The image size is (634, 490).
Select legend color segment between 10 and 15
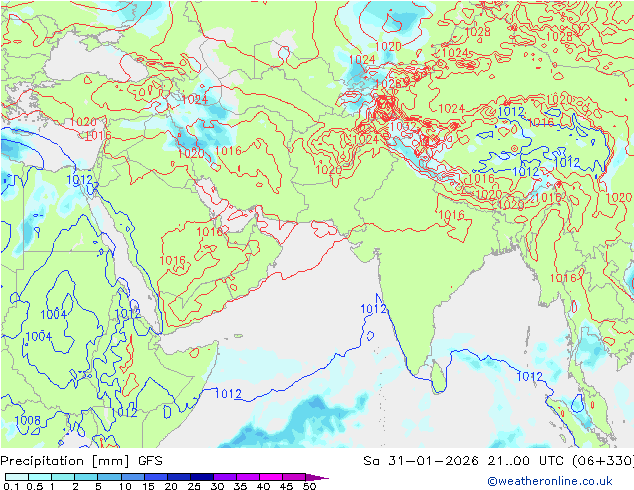(x=133, y=477)
